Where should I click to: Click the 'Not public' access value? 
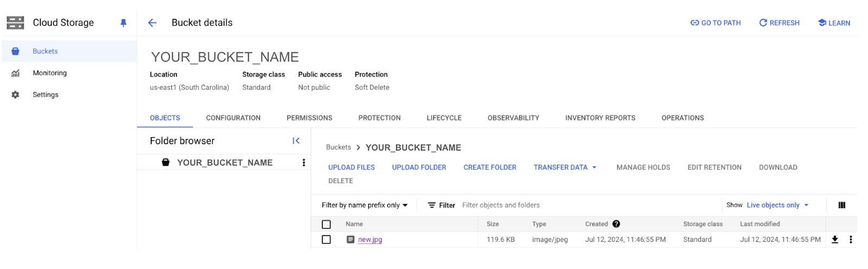tap(314, 87)
